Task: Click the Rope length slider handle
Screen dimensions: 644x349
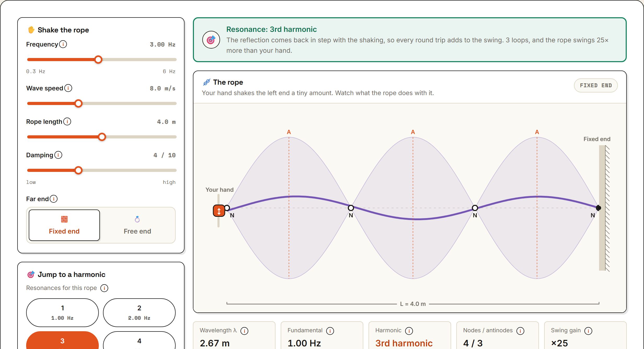Action: tap(102, 137)
